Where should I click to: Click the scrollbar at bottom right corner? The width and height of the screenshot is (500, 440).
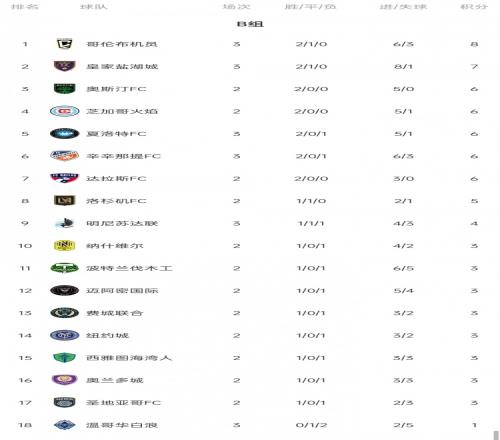496,435
